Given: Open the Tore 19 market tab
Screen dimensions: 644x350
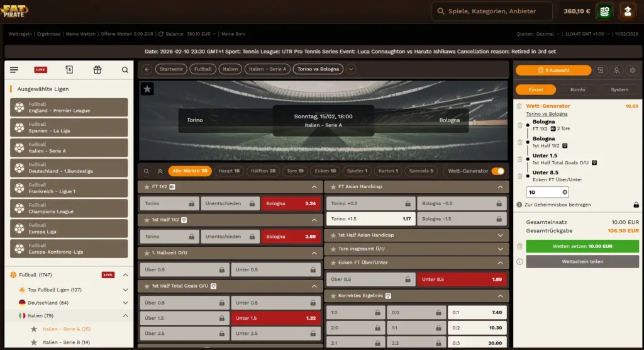Looking at the screenshot, I should click(x=295, y=171).
